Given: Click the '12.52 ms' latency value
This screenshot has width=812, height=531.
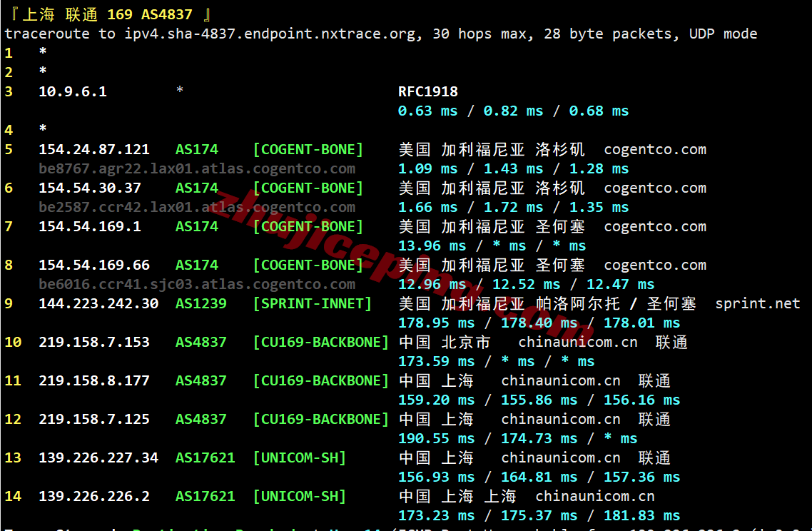Looking at the screenshot, I should 526,284.
